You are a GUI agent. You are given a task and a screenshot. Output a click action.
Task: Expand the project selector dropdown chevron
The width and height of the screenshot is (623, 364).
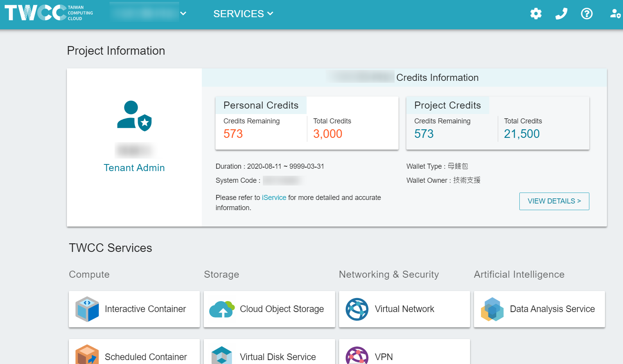183,14
